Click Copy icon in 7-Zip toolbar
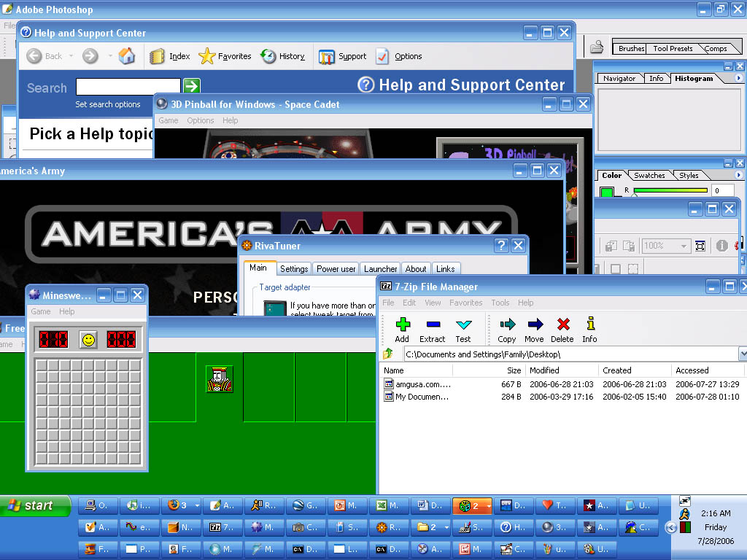747x560 pixels. point(507,330)
